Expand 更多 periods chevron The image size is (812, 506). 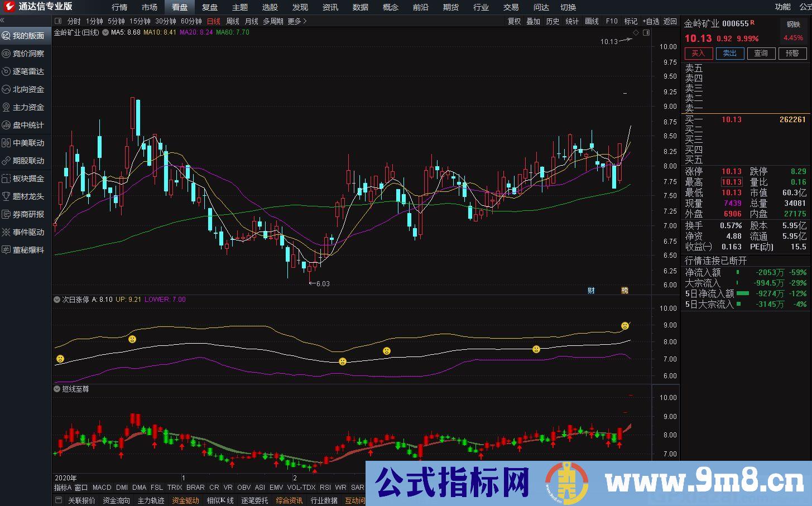pos(304,21)
